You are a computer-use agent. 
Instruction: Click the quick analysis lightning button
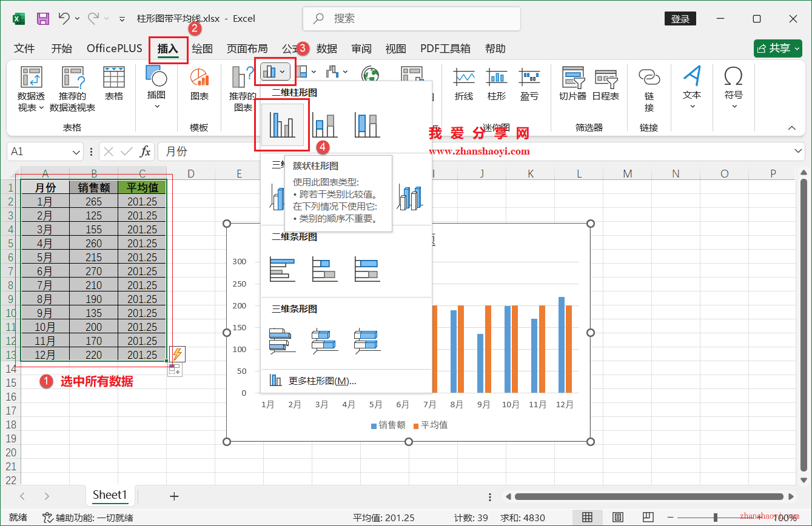tap(176, 354)
